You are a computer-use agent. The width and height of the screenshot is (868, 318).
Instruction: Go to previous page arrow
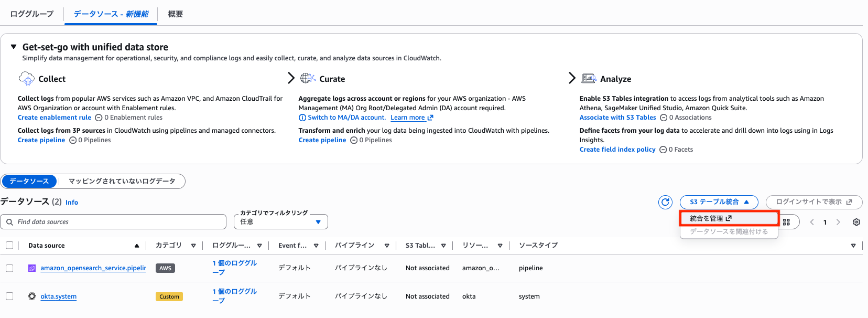tap(812, 222)
